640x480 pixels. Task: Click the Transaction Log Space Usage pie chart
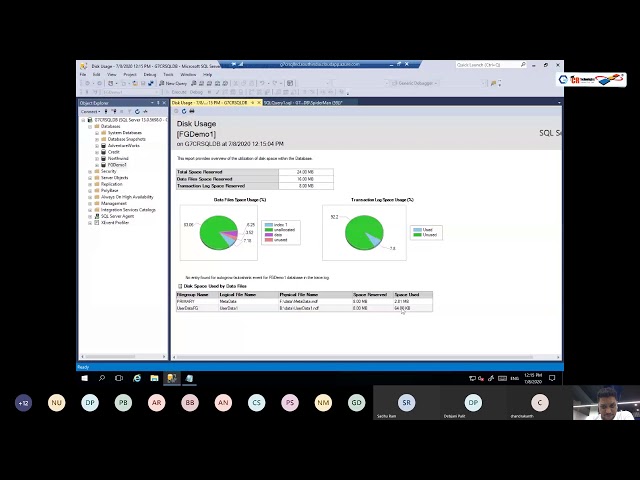[364, 233]
